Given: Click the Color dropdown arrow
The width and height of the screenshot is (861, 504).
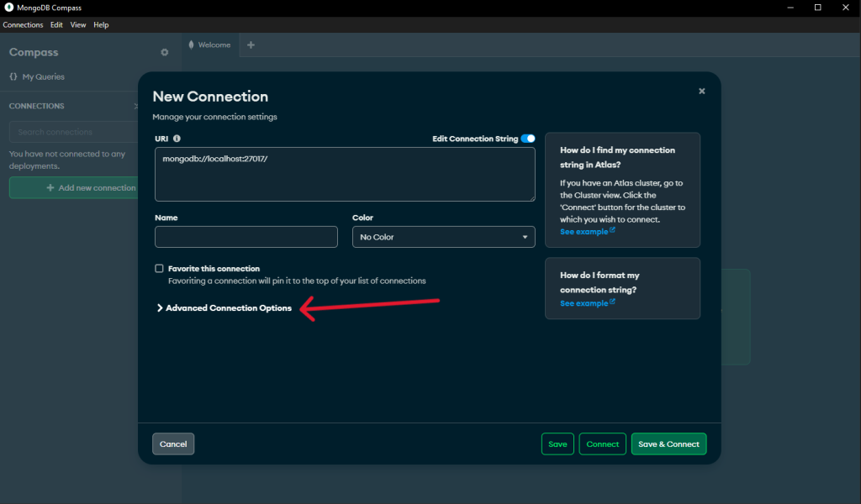Looking at the screenshot, I should pos(525,237).
